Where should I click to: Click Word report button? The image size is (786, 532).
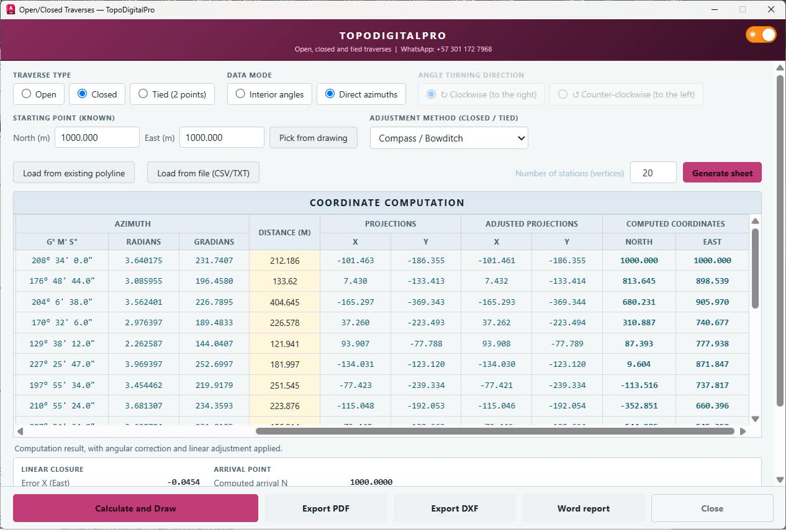[x=583, y=508]
